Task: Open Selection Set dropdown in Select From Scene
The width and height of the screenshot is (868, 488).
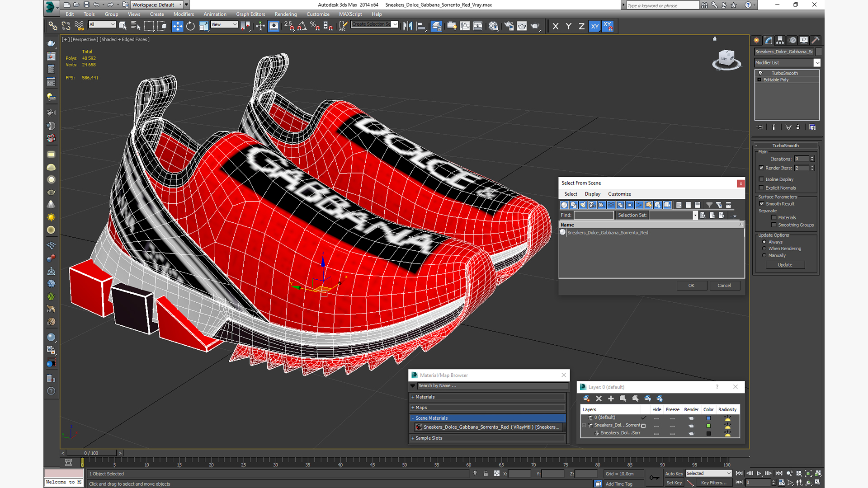Action: [x=695, y=216]
